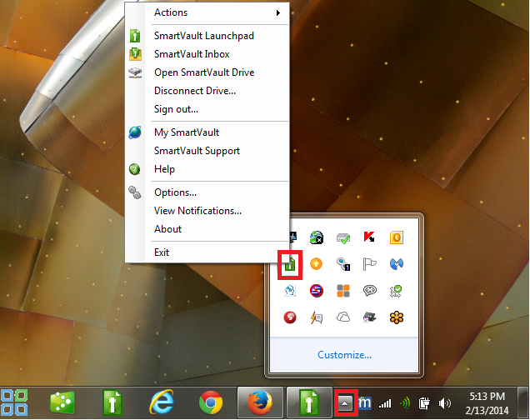Open the orange flower tray icon

397,317
